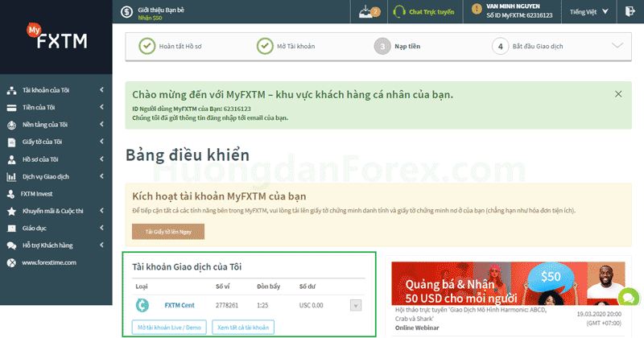The image size is (644, 338).
Task: Expand Giấy tờ của Tôi submenu arrow
Action: point(101,142)
